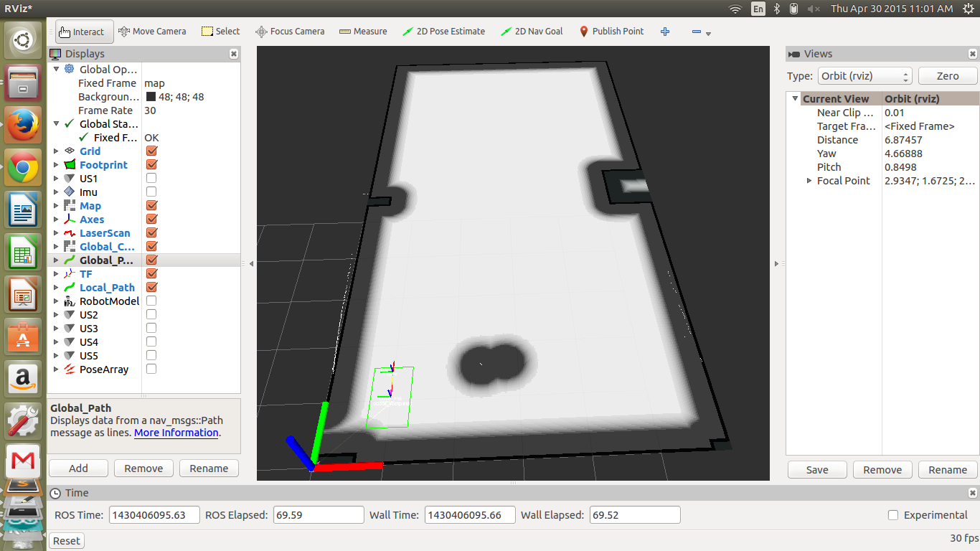Select the Frame Rate value 30

coord(150,110)
